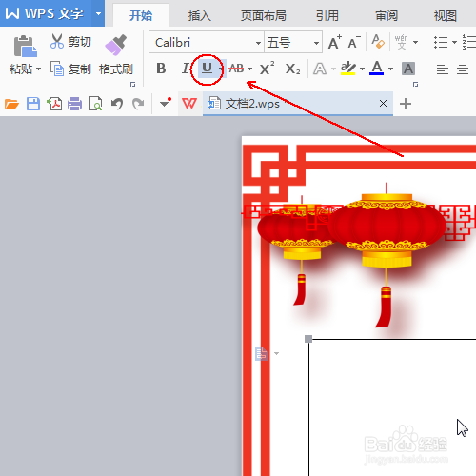Add new document tab with plus button
Viewport: 476px width, 476px height.
pyautogui.click(x=406, y=104)
